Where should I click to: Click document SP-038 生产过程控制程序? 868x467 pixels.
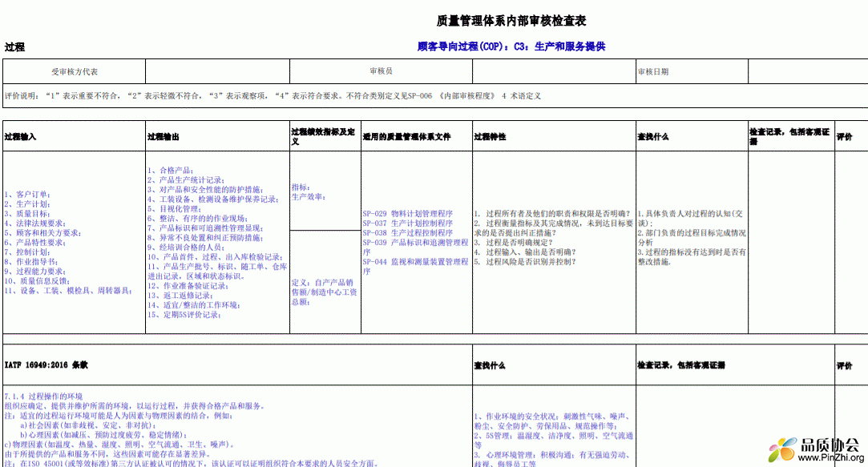click(x=407, y=233)
